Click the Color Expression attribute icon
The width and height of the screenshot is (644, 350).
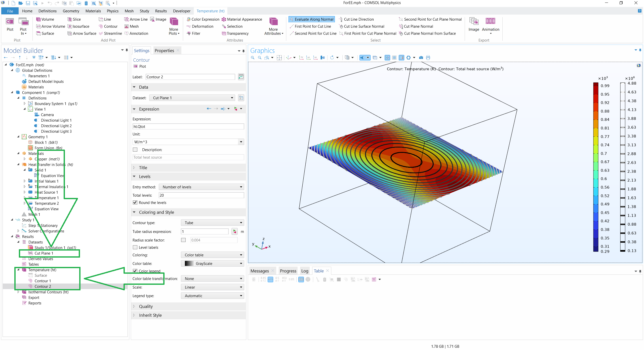point(188,19)
